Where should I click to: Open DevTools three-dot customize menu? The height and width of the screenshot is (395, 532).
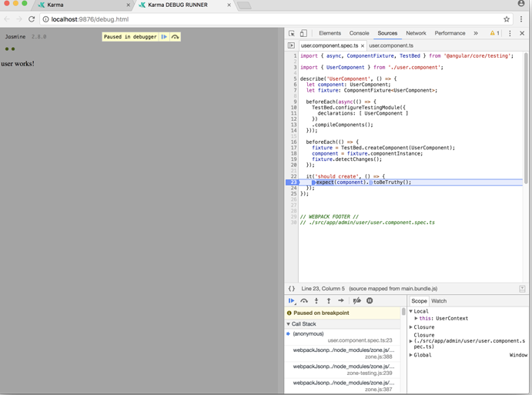(x=510, y=33)
